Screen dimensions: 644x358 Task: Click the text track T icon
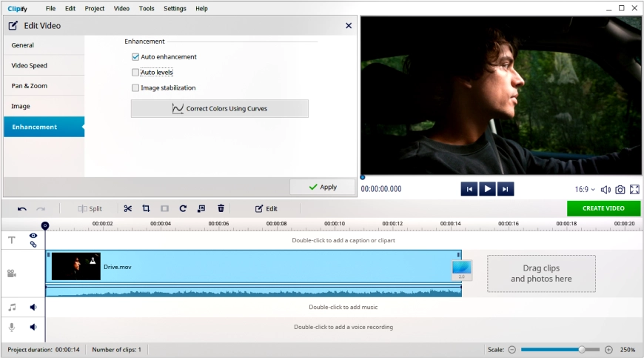[12, 240]
